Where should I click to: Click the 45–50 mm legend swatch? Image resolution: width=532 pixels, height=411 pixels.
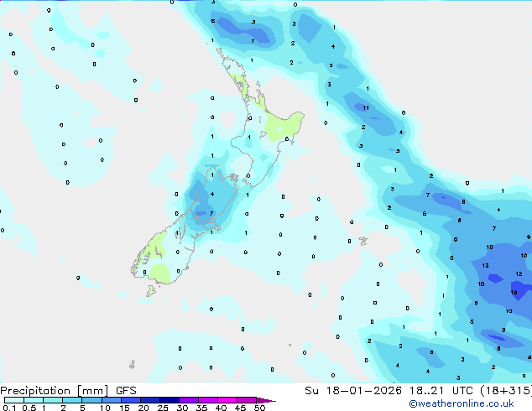(x=247, y=400)
